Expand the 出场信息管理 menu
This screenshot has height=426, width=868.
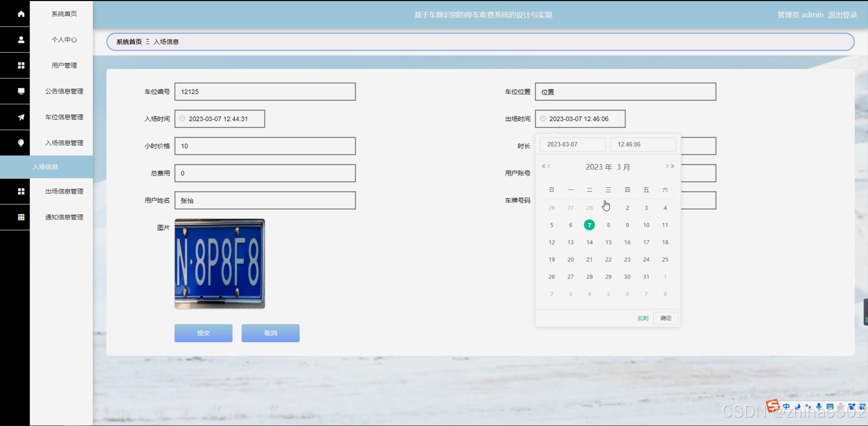pos(64,191)
